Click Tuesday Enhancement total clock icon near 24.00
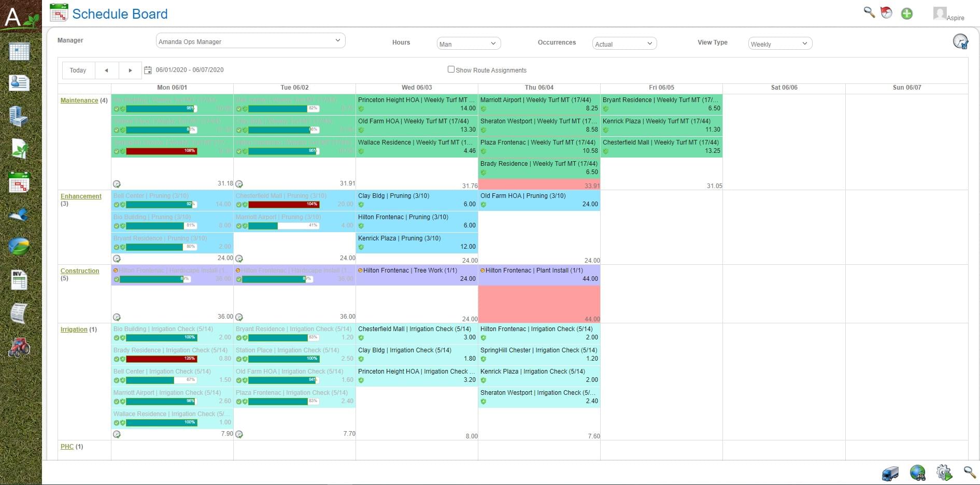980x485 pixels. pyautogui.click(x=239, y=259)
